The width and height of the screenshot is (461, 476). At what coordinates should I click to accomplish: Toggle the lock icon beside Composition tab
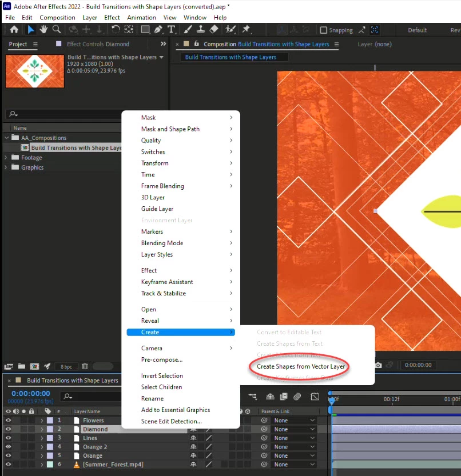coord(197,43)
